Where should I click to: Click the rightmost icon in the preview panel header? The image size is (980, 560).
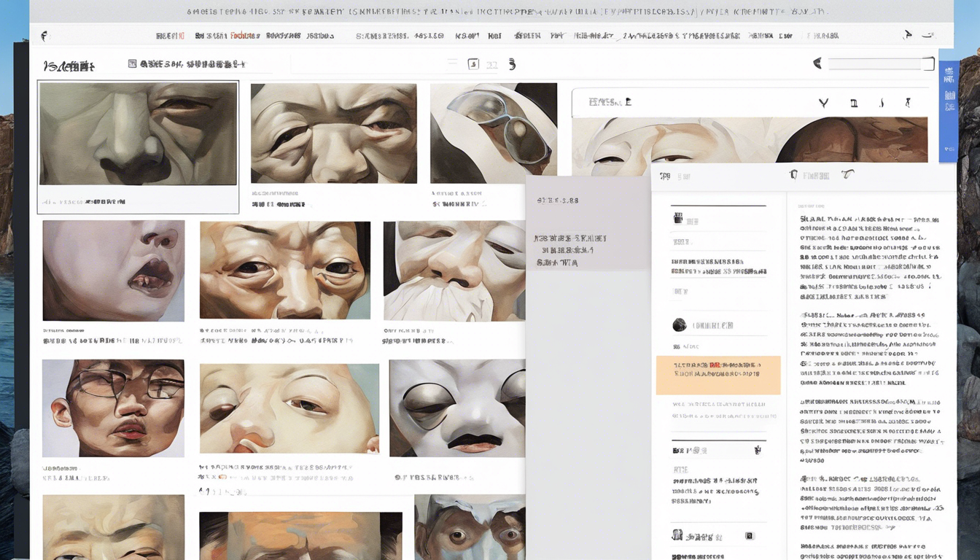coord(908,103)
